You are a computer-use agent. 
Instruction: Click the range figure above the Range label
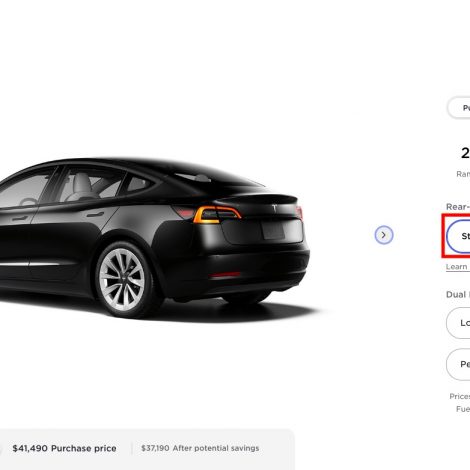point(465,153)
